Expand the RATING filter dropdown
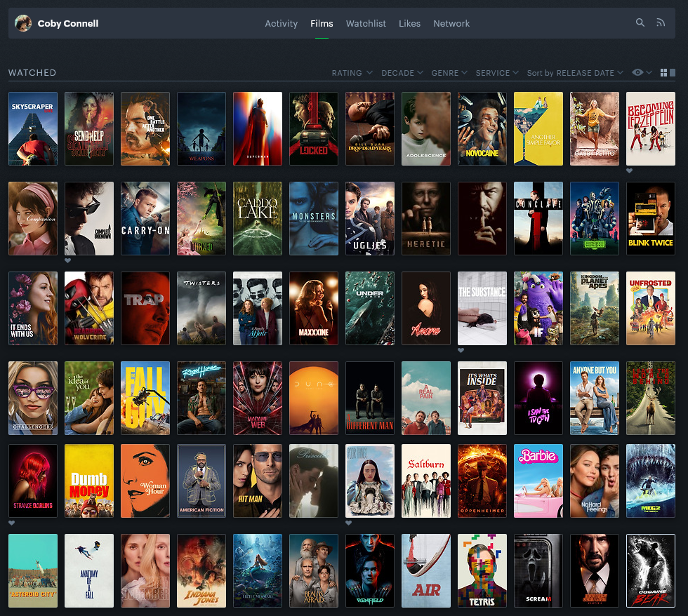Viewport: 688px width, 616px height. pyautogui.click(x=352, y=73)
